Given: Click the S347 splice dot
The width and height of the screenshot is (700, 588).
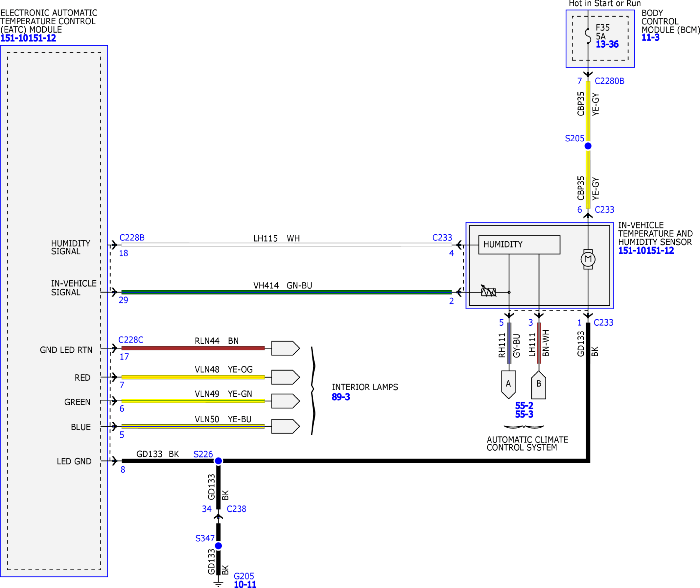Looking at the screenshot, I should pos(218,546).
